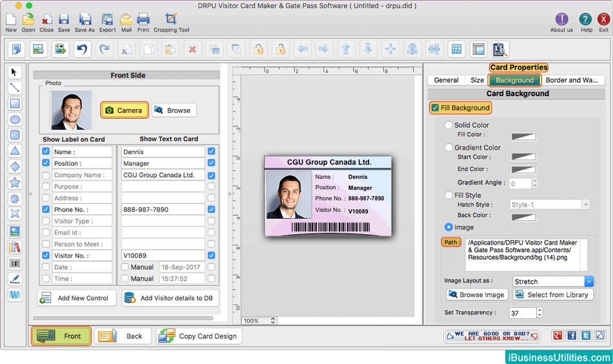Click the Copy Card Design button
Image resolution: width=613 pixels, height=364 pixels.
pyautogui.click(x=199, y=336)
